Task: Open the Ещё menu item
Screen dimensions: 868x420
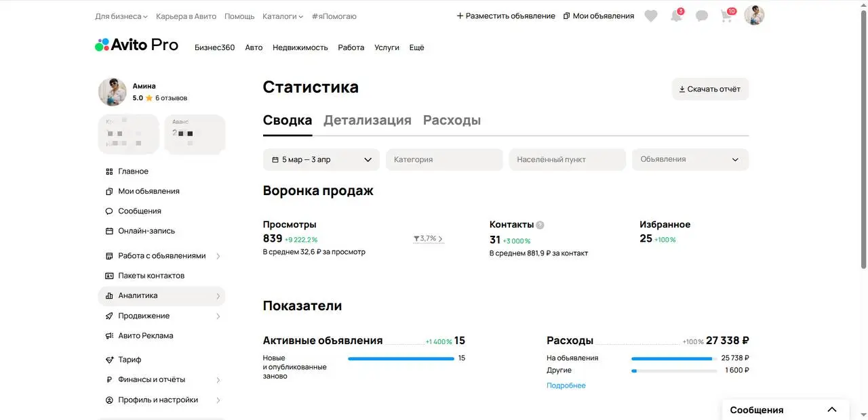Action: tap(417, 47)
